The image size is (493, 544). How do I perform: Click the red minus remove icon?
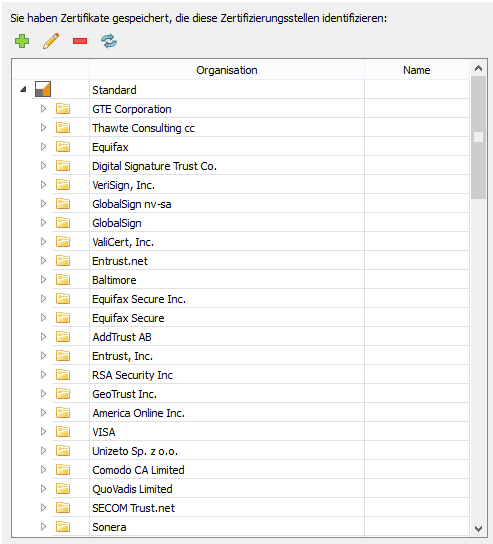coord(80,41)
